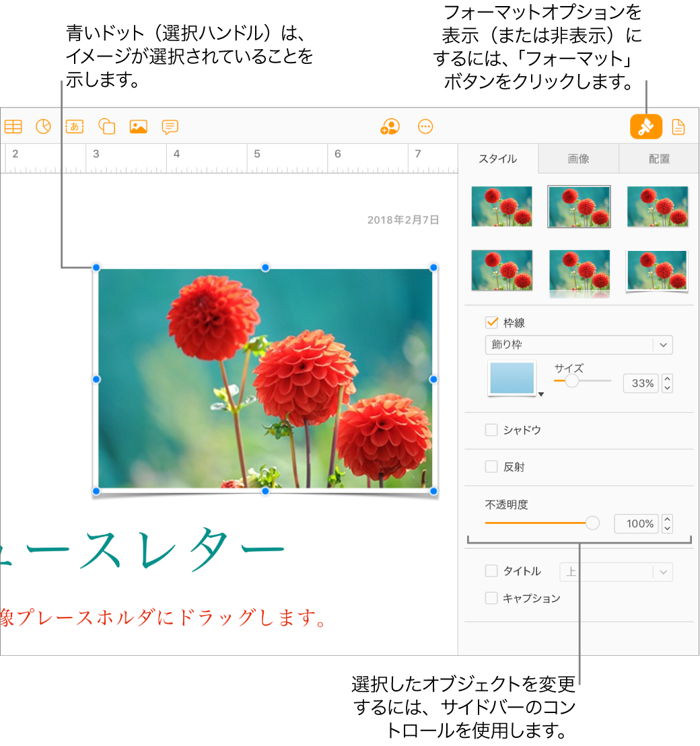700x746 pixels.
Task: Open the more options ellipsis icon
Action: click(x=425, y=126)
